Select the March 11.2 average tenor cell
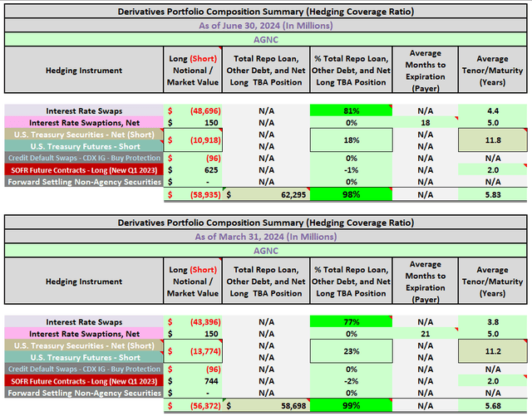Viewport: 532px width, 416px height. pos(493,351)
